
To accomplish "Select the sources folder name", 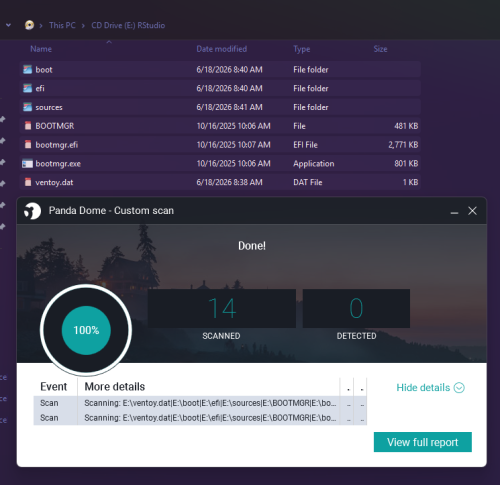I will tap(49, 107).
